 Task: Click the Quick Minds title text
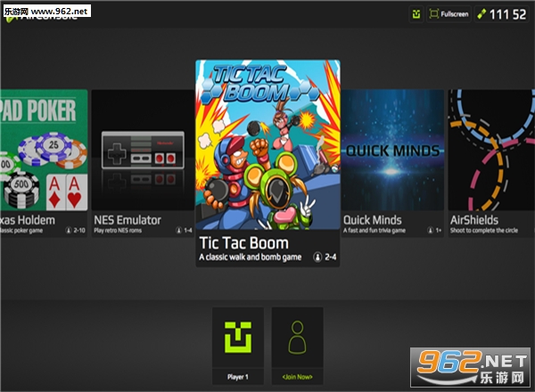tap(373, 220)
